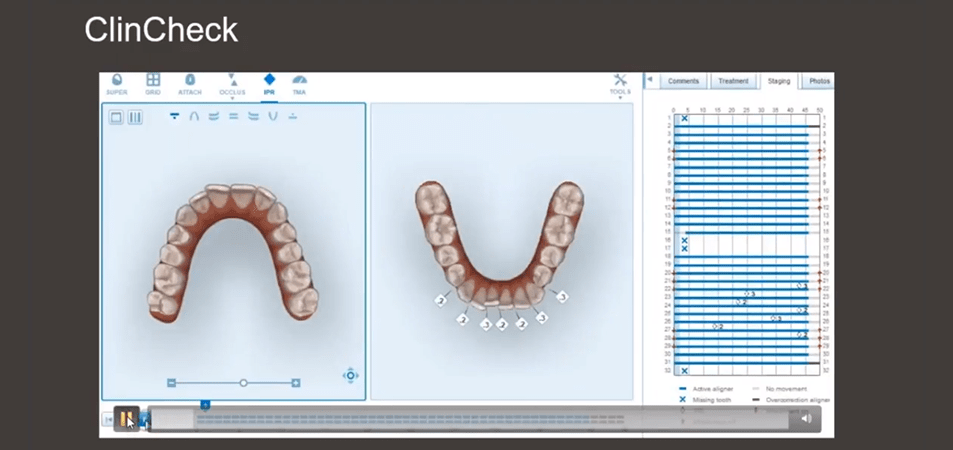Click the 'Active aligner' legend entry

pyautogui.click(x=706, y=389)
